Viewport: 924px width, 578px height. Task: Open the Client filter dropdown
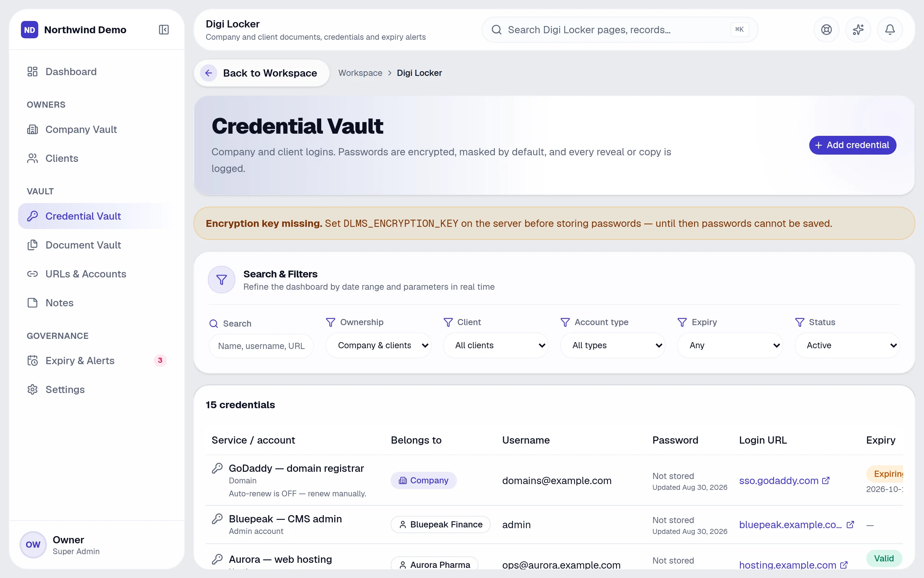click(496, 345)
